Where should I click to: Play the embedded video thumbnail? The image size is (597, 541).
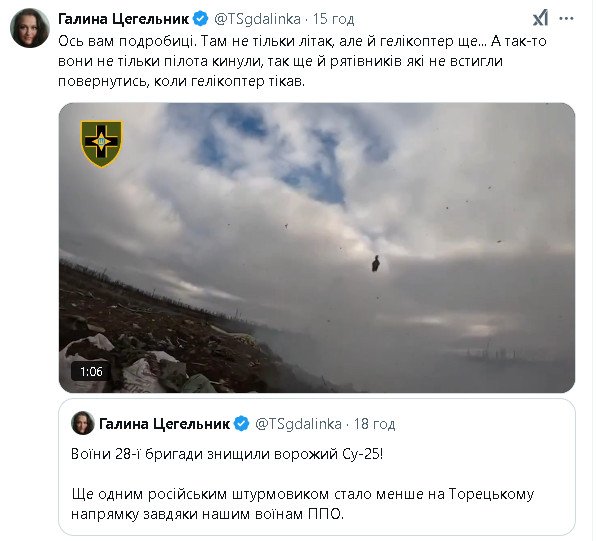coord(317,247)
